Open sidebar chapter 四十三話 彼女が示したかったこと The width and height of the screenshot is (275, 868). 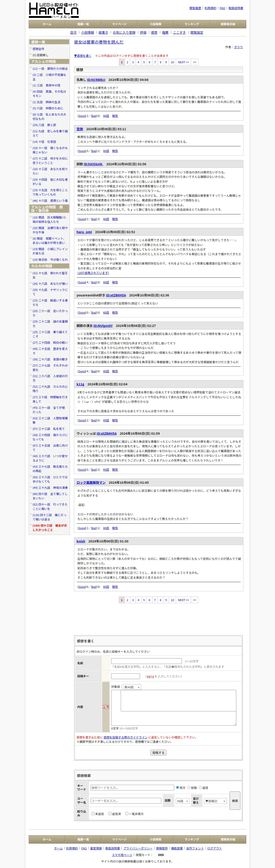pyautogui.click(x=49, y=528)
